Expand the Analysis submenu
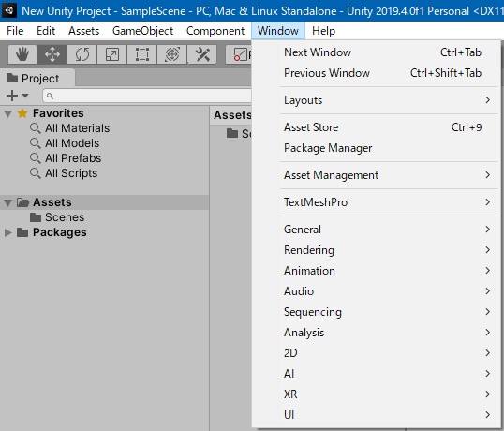Viewport: 504px width, 431px height. coord(376,333)
